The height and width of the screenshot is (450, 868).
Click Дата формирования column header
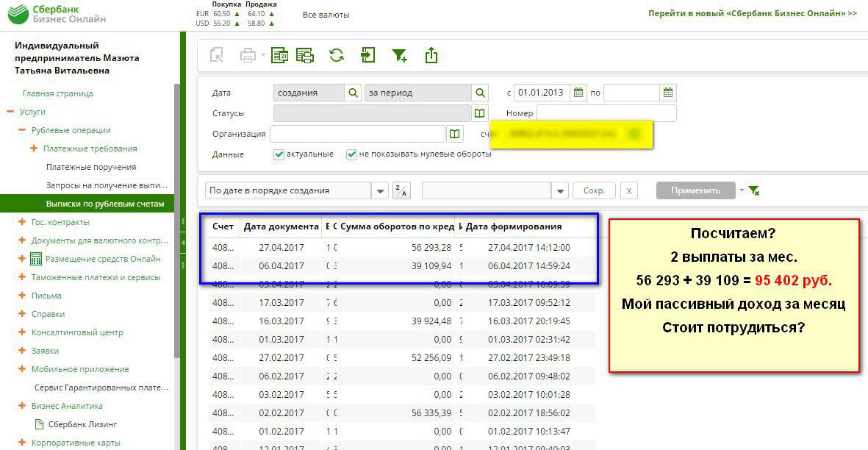click(514, 226)
